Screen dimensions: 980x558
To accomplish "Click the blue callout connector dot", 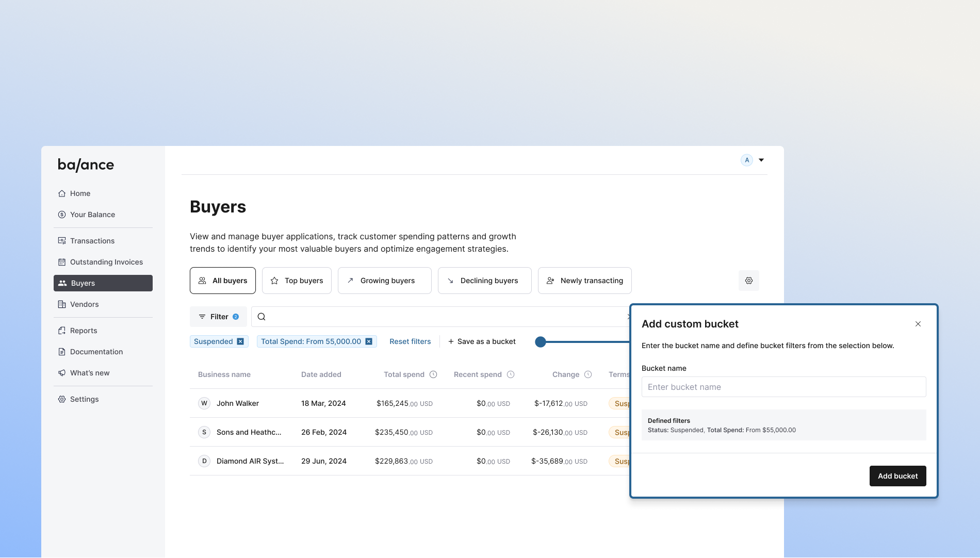I will pyautogui.click(x=541, y=342).
